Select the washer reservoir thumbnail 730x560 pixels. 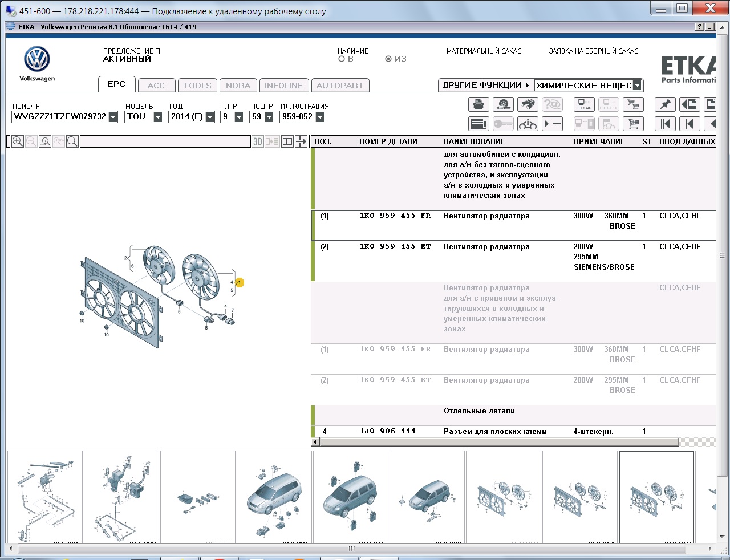pyautogui.click(x=121, y=496)
